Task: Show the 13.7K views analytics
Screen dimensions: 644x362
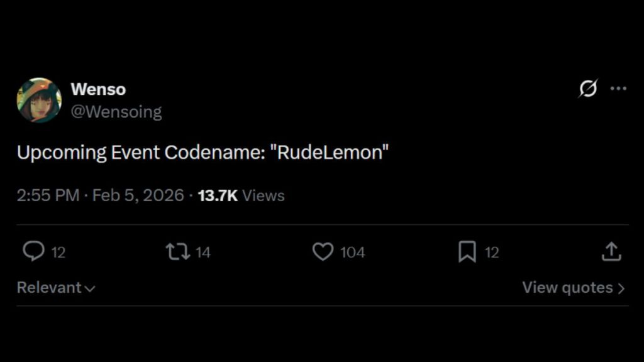Action: (240, 195)
